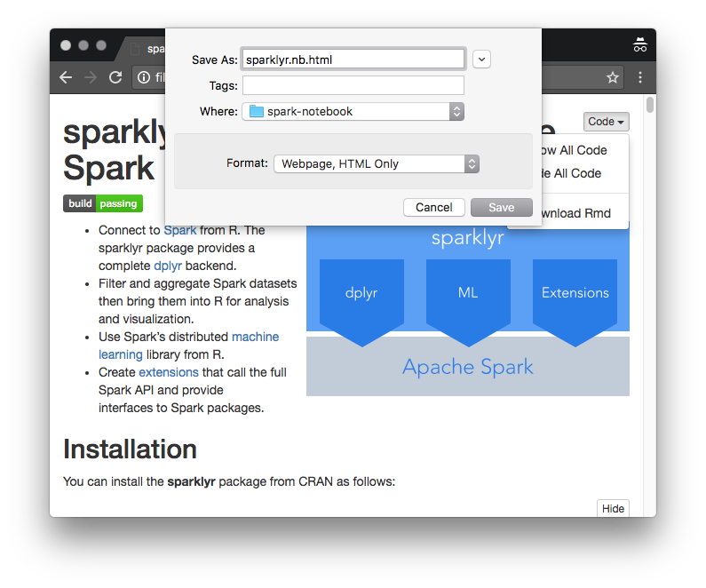
Task: Expand the save dialog with chevron button
Action: point(481,60)
